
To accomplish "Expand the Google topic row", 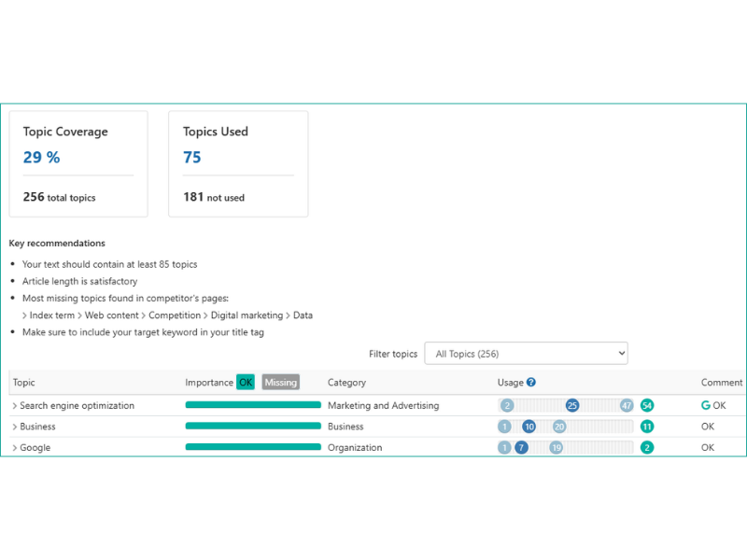I will pyautogui.click(x=15, y=448).
